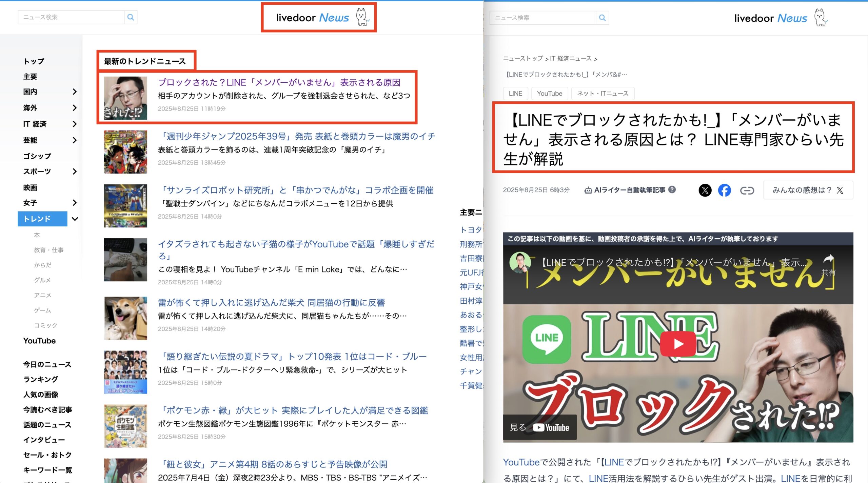Open the アニメ subcategory
The height and width of the screenshot is (483, 868).
[x=42, y=295]
